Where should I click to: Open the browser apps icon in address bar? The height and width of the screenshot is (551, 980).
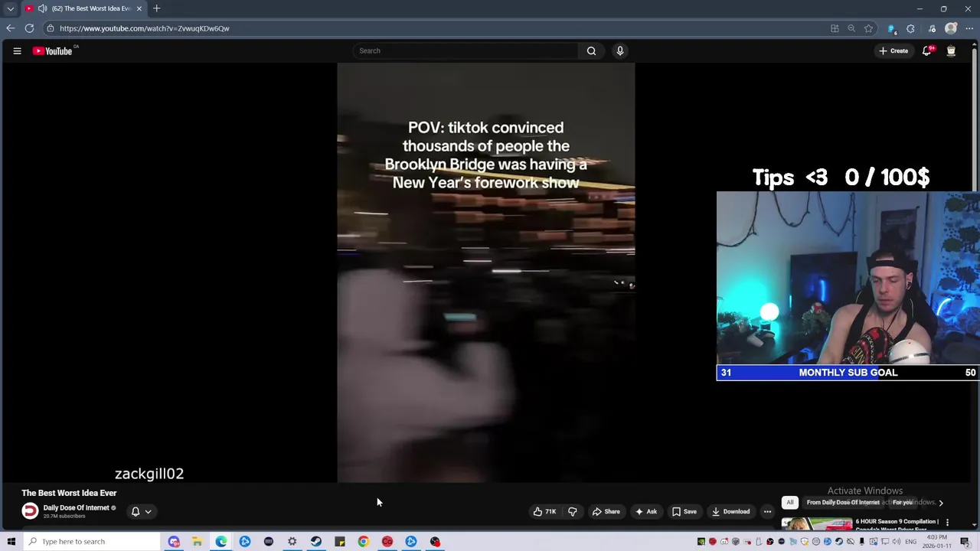(835, 28)
